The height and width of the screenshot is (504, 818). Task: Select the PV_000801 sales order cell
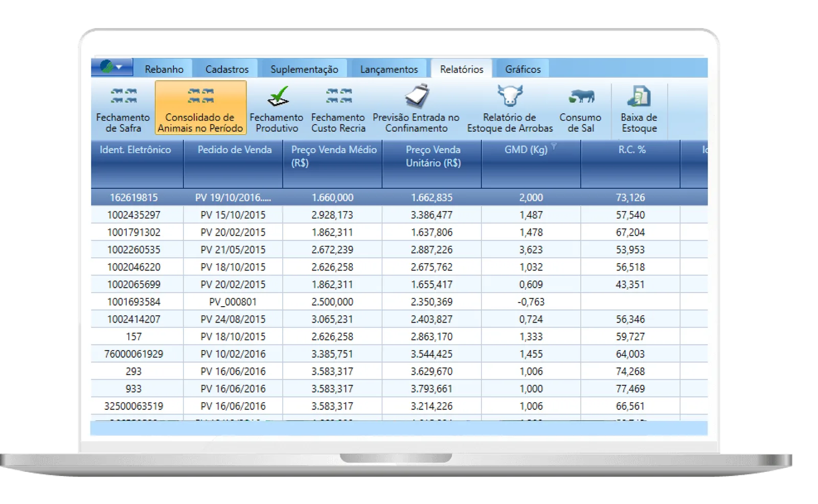233,302
